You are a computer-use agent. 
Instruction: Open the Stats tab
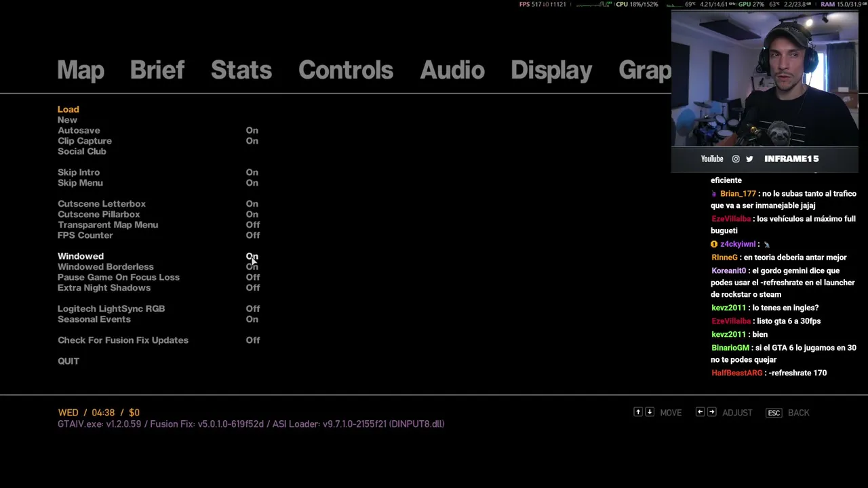(x=241, y=70)
